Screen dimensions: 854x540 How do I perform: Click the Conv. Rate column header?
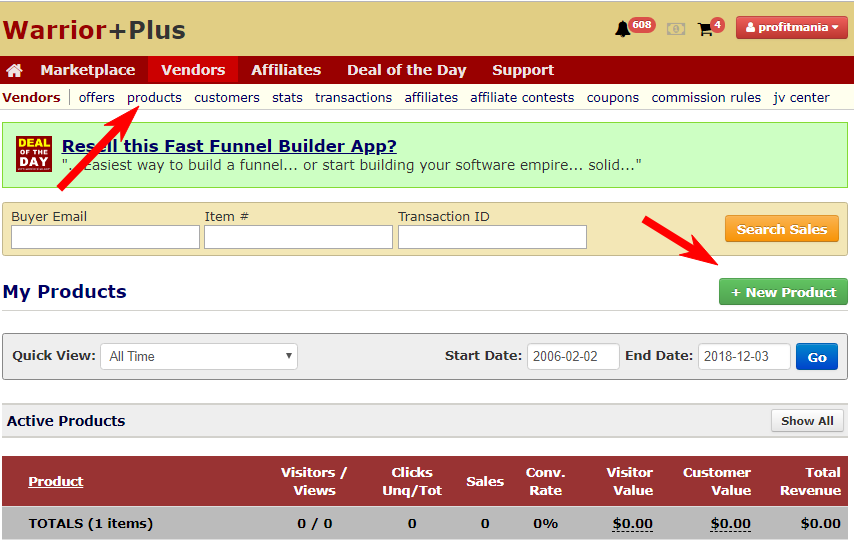tap(545, 481)
